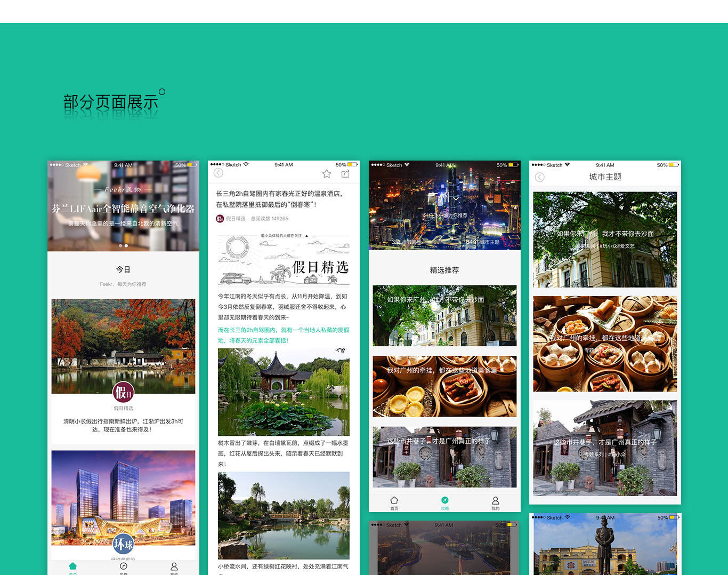This screenshot has width=728, height=575.
Task: Tap round 假日 badge on lake card
Action: coord(123,393)
